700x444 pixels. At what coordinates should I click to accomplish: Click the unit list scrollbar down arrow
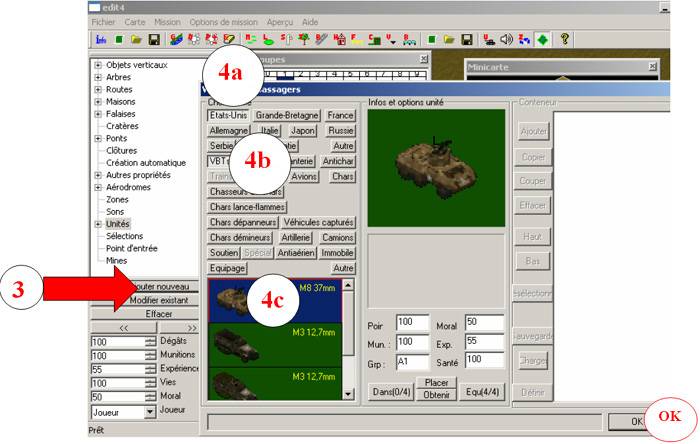[x=348, y=395]
